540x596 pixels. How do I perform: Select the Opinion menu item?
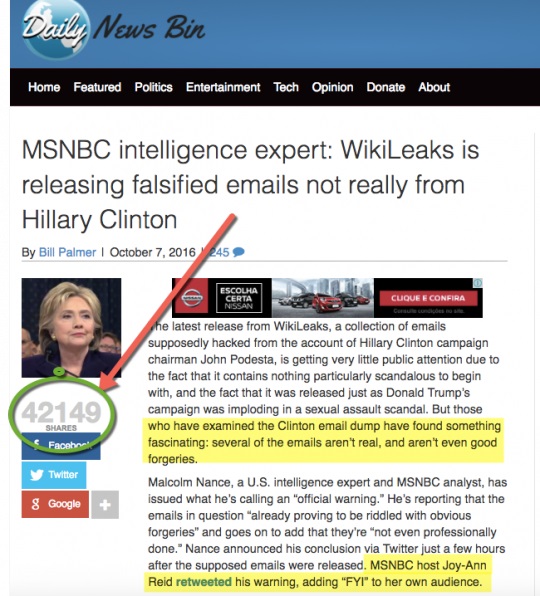(x=333, y=87)
